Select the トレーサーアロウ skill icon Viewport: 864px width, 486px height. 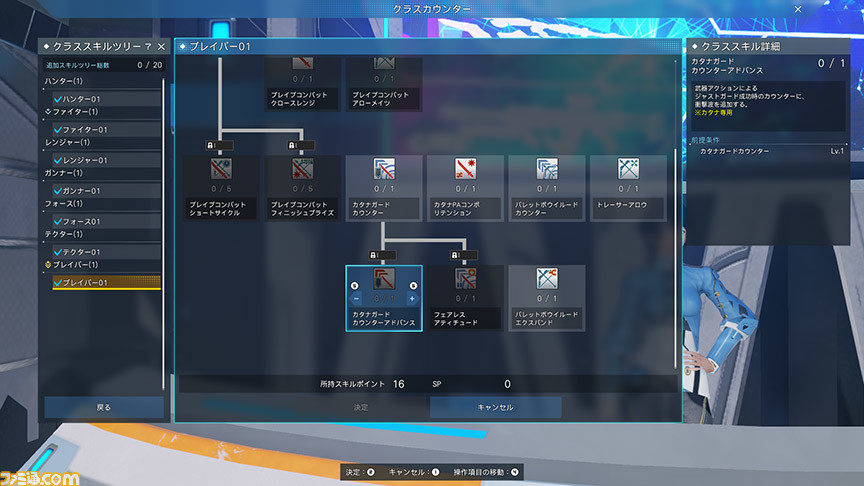[x=628, y=169]
